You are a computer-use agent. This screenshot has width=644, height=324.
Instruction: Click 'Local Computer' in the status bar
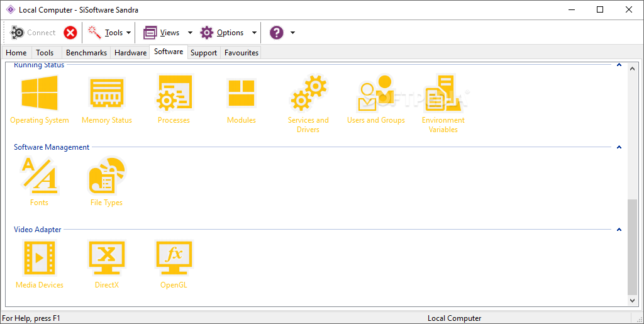[454, 318]
